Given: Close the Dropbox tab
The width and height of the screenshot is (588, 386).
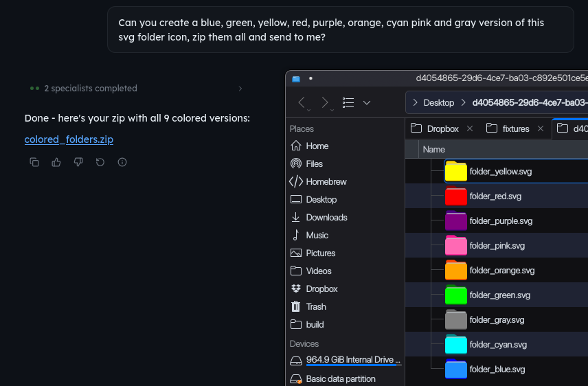Looking at the screenshot, I should coord(470,128).
